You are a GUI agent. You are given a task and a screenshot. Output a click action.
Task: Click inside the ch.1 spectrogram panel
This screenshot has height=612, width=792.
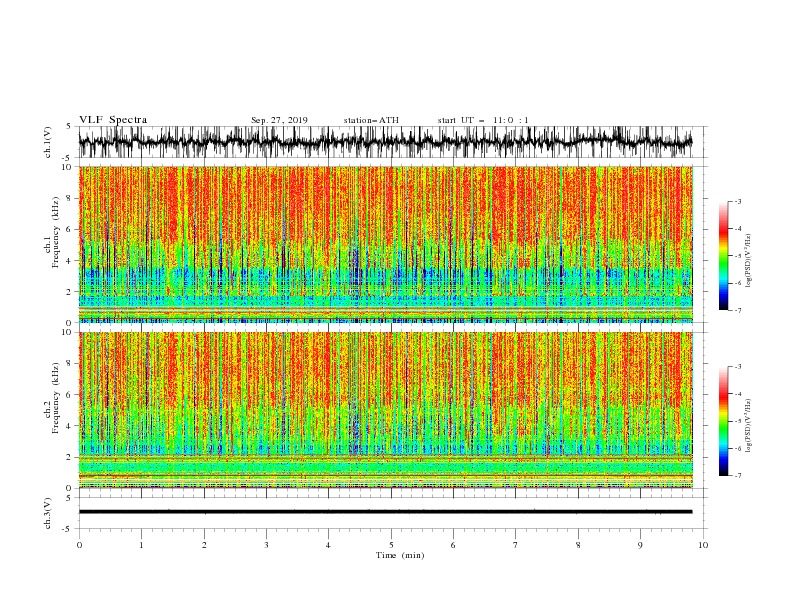pos(386,244)
